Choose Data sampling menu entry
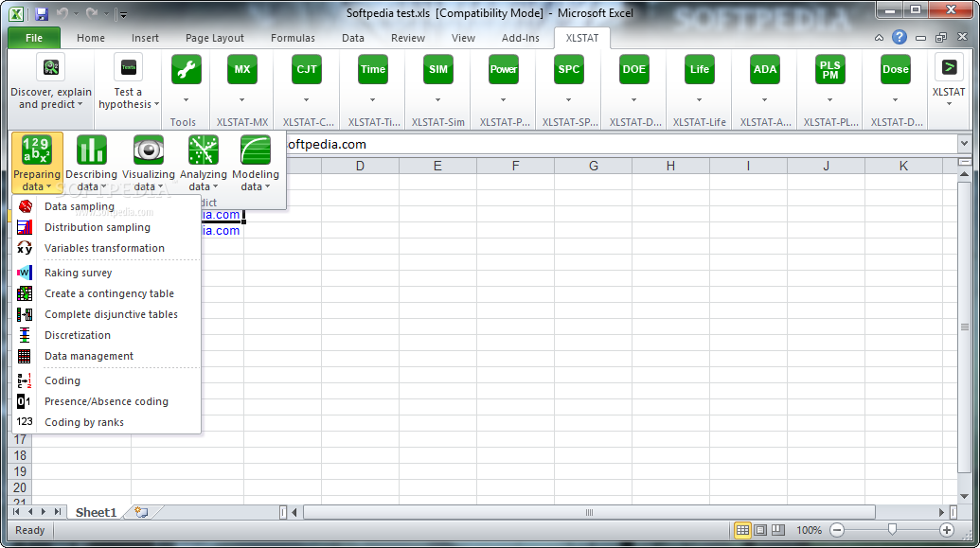The width and height of the screenshot is (980, 548). click(107, 206)
